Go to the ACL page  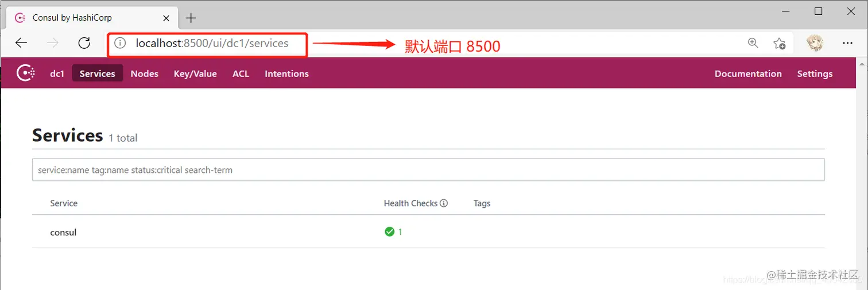(241, 74)
